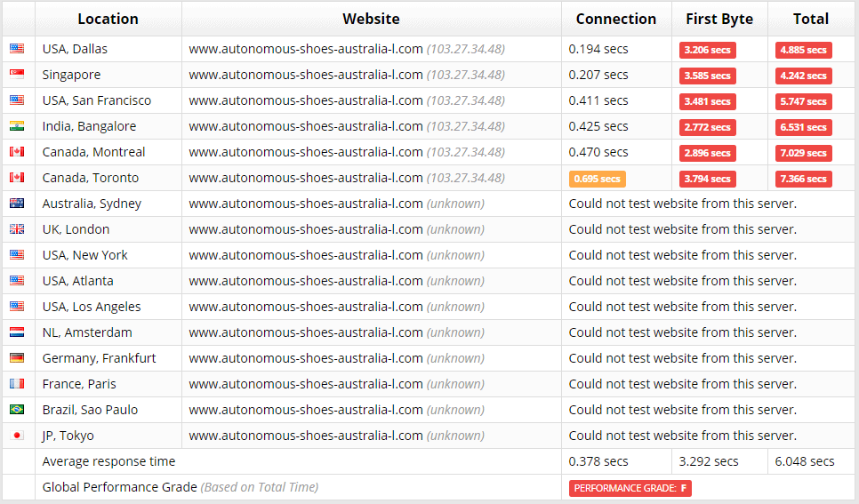Click the 7.029 secs total badge

click(803, 153)
